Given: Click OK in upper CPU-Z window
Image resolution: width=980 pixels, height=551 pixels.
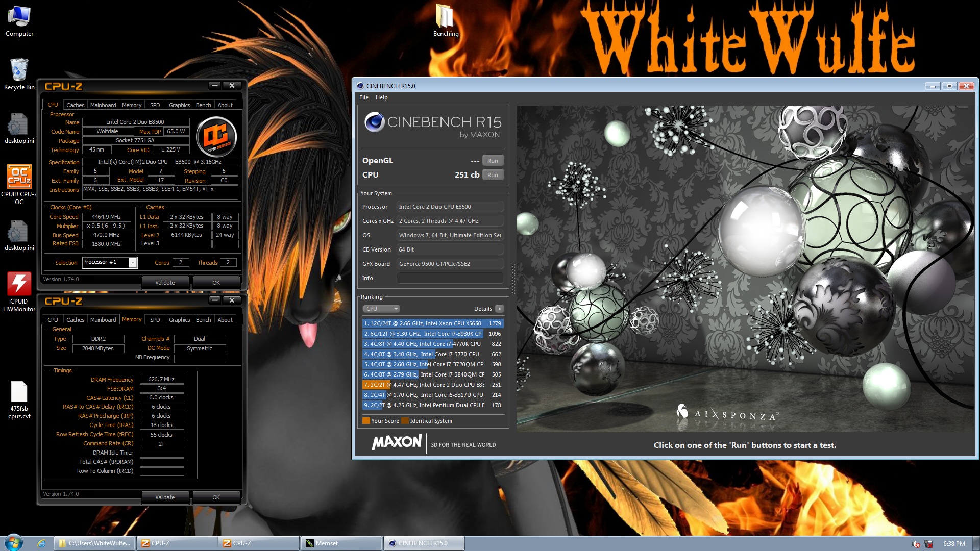Looking at the screenshot, I should (x=216, y=283).
